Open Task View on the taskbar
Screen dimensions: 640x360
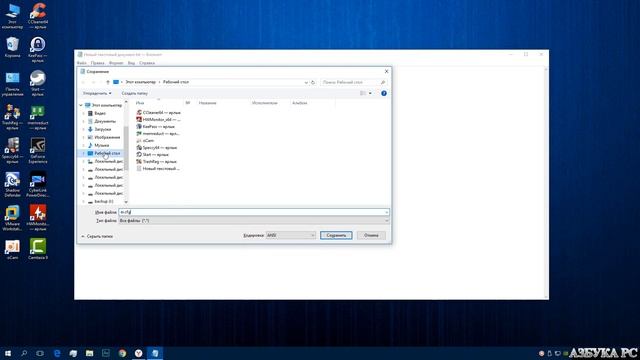[40, 353]
